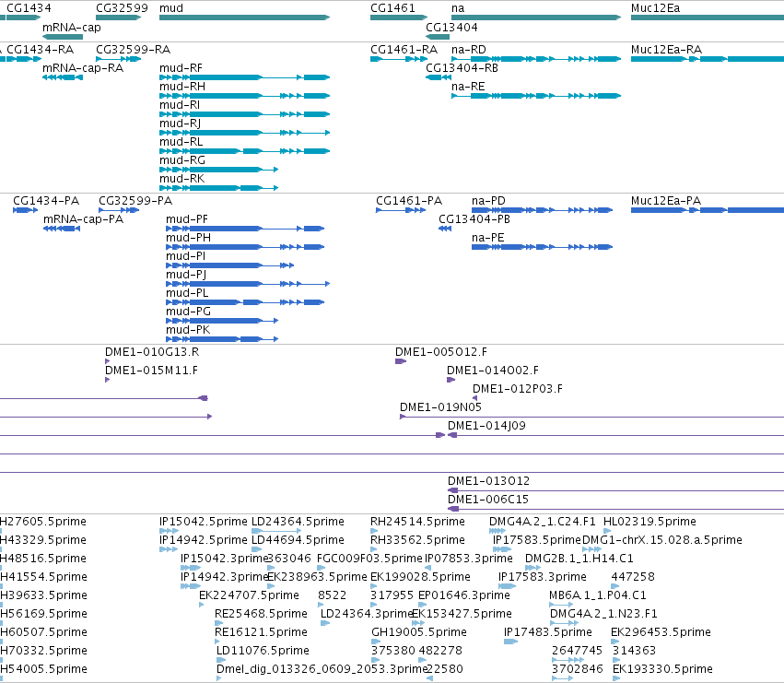Screen dimensions: 784x683
Task: Select the CG32599 gene feature
Action: tap(119, 18)
